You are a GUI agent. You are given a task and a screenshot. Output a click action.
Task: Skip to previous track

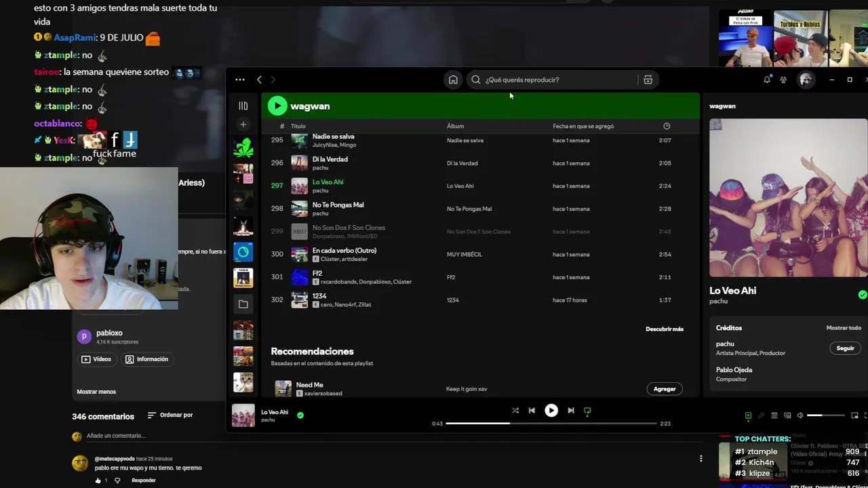tap(532, 410)
